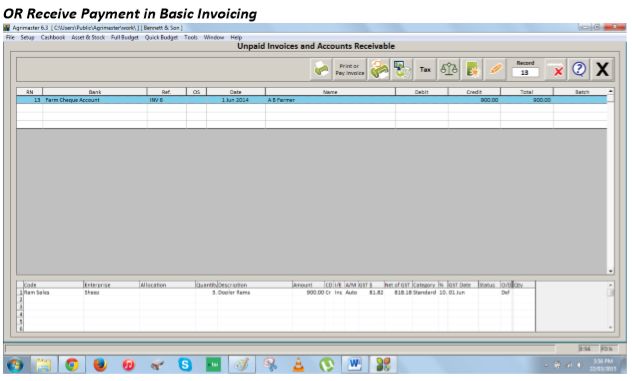Click the Print or Pay Invoice button
632x381 pixels.
tap(349, 69)
